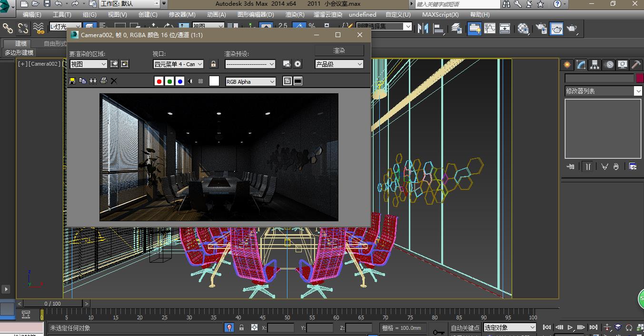Open the 选定对象 key filter dropdown
644x336 pixels.
(510, 327)
